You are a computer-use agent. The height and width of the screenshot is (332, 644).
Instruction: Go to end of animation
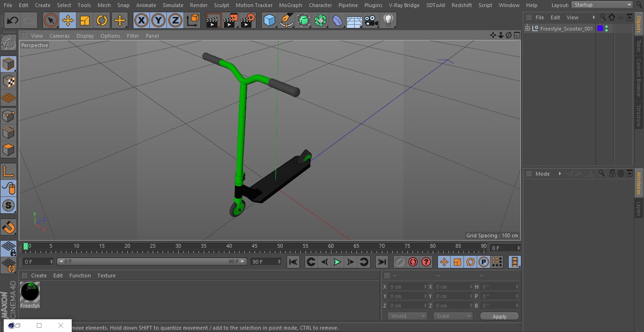coord(382,262)
